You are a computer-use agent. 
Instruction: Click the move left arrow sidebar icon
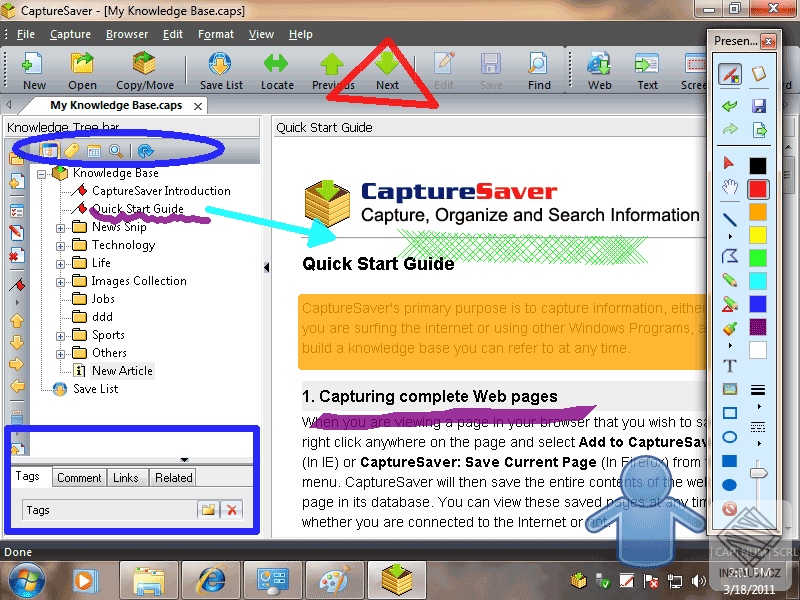tap(16, 386)
